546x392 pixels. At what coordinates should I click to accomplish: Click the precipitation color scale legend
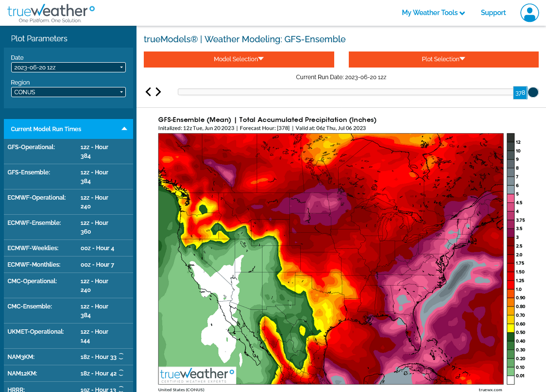tap(516, 259)
